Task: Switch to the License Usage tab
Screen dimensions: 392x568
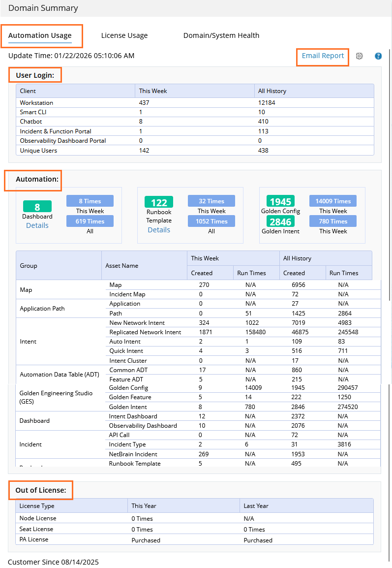Action: tap(124, 35)
